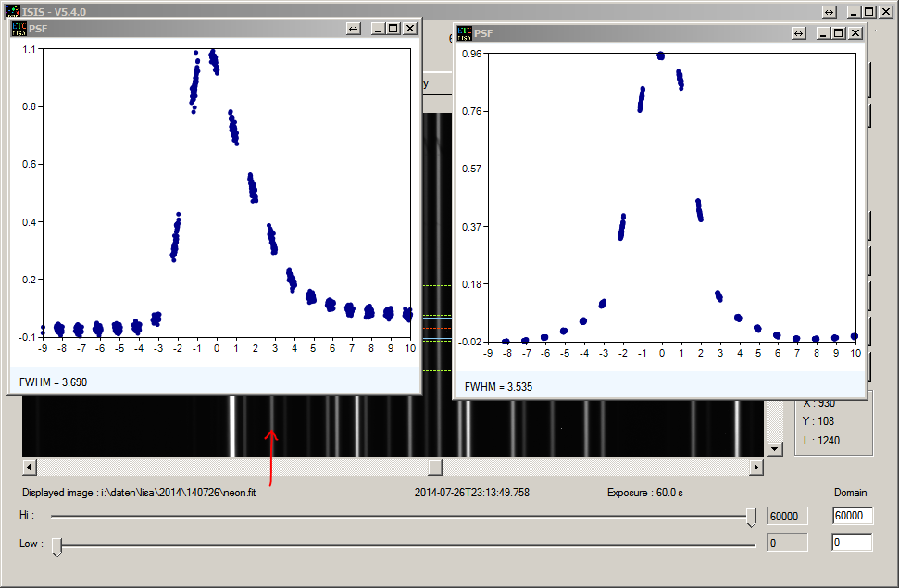Click the horizontal scrollbar thumb under the spectrum
This screenshot has width=899, height=588.
click(x=434, y=468)
